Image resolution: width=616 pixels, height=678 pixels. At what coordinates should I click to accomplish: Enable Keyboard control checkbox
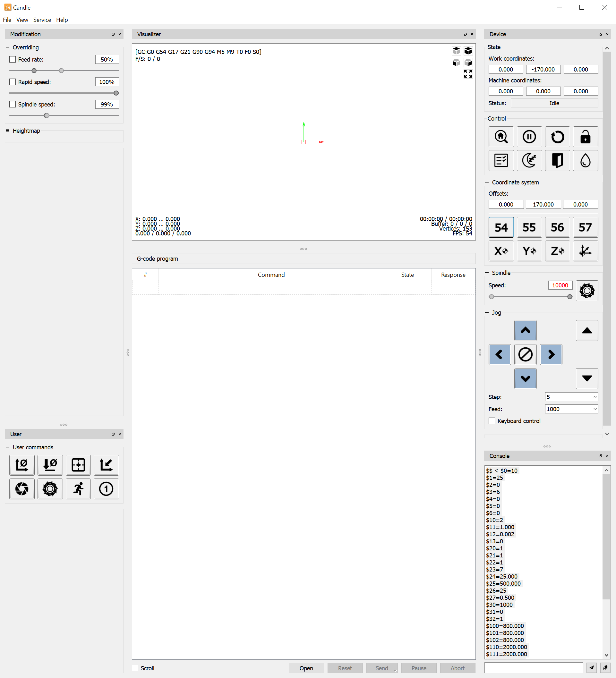click(x=492, y=421)
